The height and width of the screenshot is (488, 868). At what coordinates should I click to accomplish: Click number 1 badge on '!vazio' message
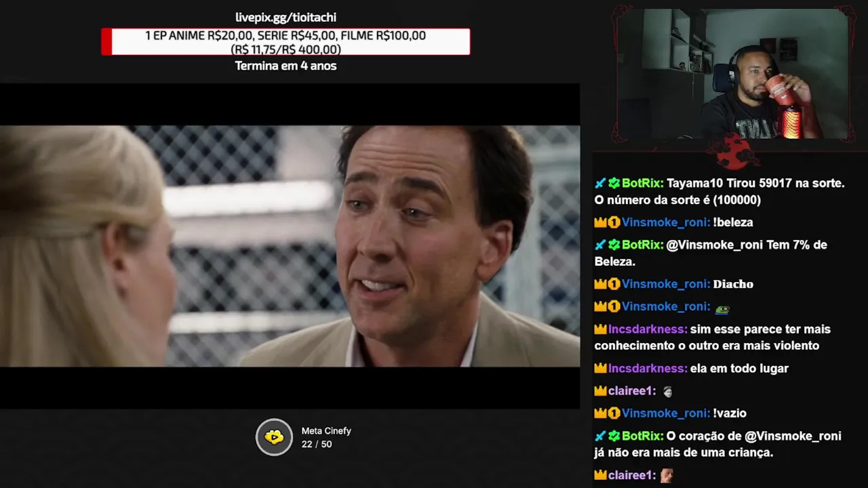[x=614, y=413]
